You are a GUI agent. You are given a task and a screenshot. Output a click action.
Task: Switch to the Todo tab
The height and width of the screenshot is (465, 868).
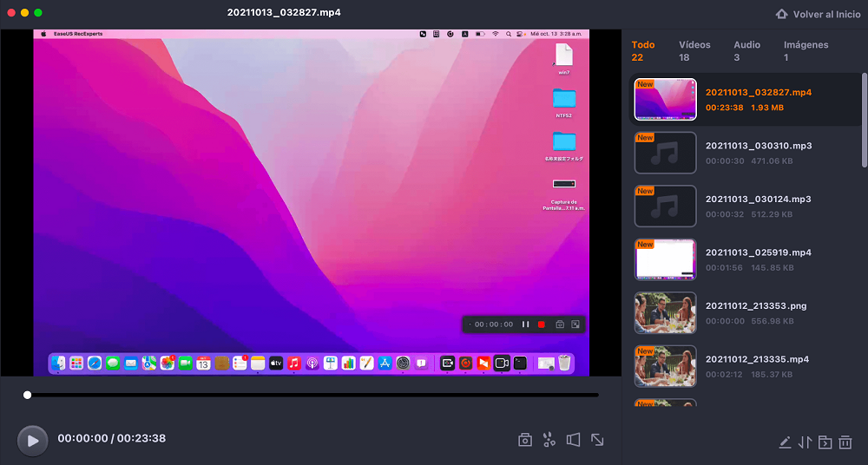point(642,50)
